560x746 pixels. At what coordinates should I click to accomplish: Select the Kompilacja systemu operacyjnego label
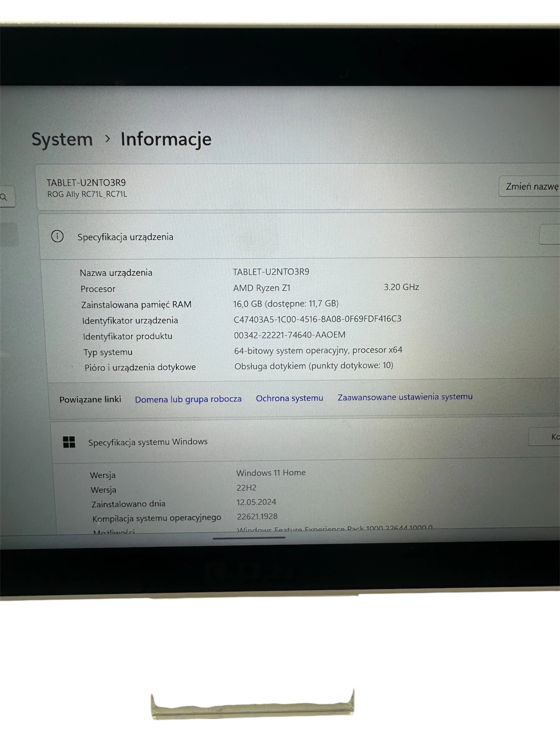tap(157, 518)
